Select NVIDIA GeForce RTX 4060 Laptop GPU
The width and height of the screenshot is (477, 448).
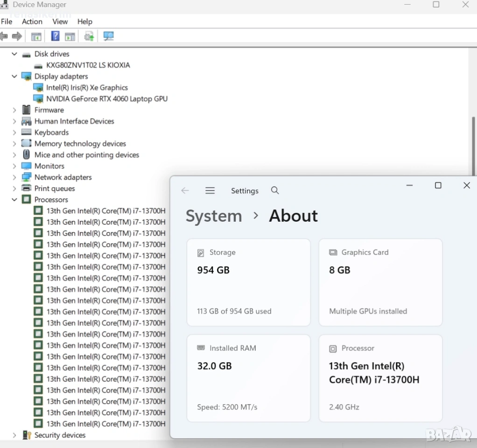(x=106, y=99)
